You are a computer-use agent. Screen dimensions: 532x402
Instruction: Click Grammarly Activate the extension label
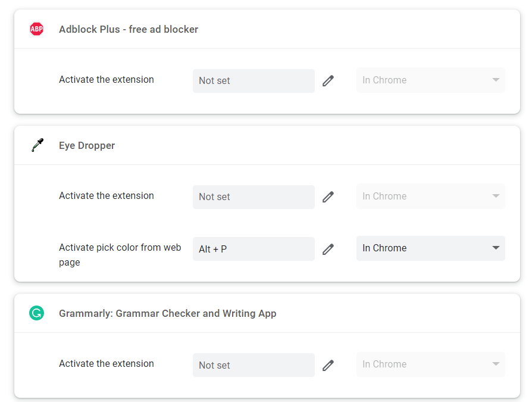106,363
